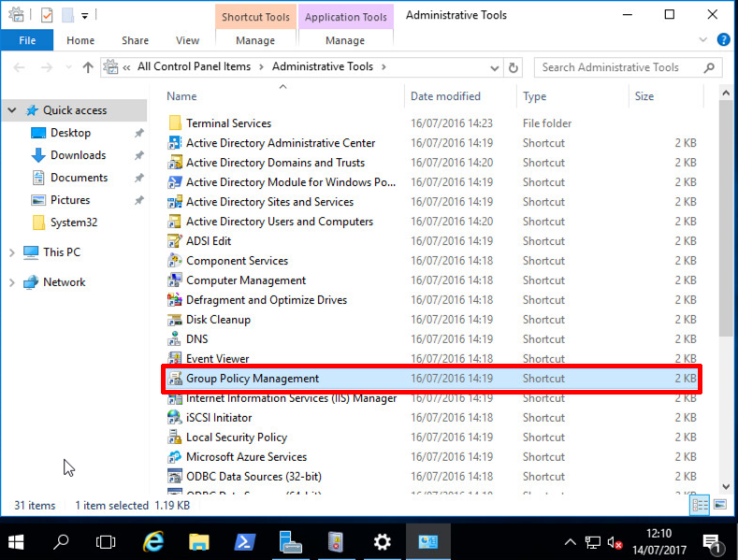Select the Active Directory Sites and Services icon
Screen dimensions: 738x560
pyautogui.click(x=175, y=202)
